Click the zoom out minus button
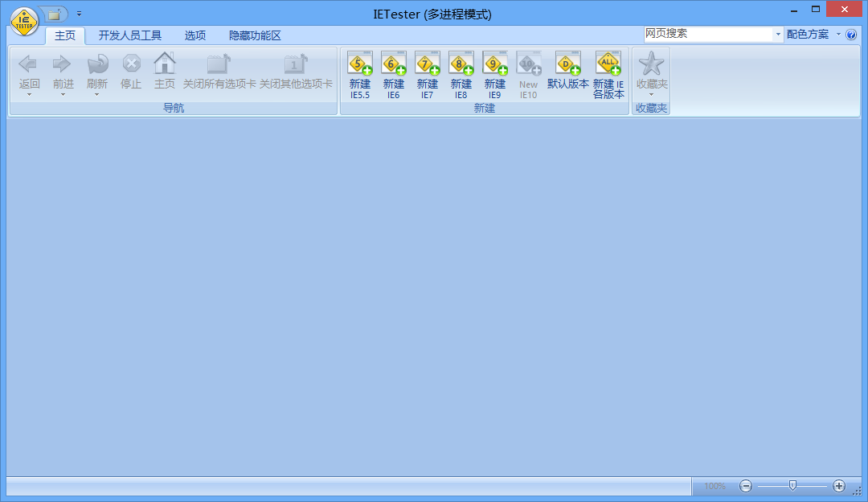868x502 pixels. [746, 486]
